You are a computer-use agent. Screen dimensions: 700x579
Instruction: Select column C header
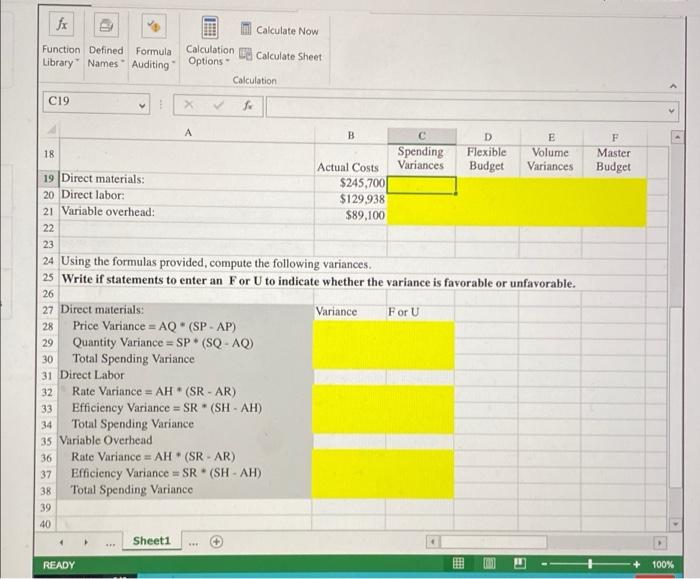(422, 136)
